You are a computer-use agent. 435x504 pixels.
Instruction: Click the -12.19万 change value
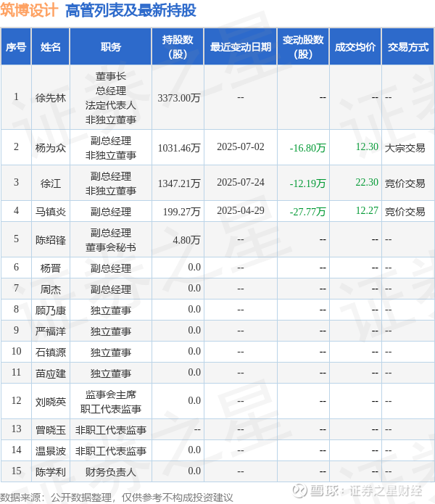click(x=308, y=183)
